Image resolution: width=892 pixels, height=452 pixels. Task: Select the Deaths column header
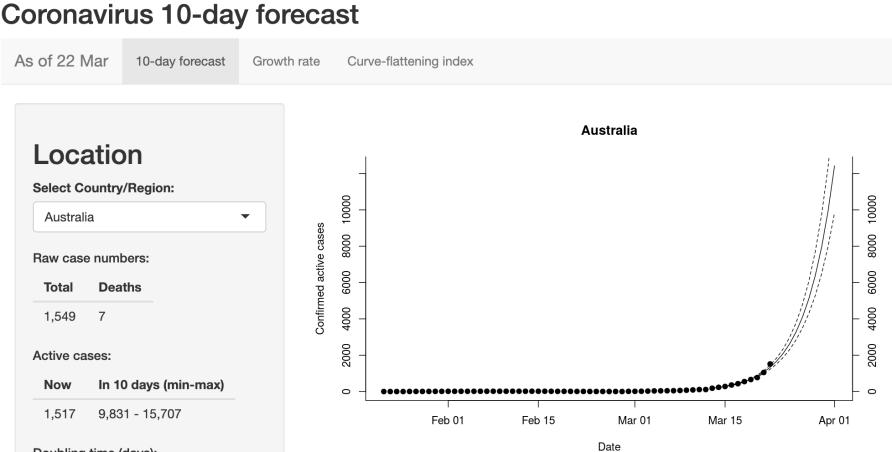[x=119, y=287]
